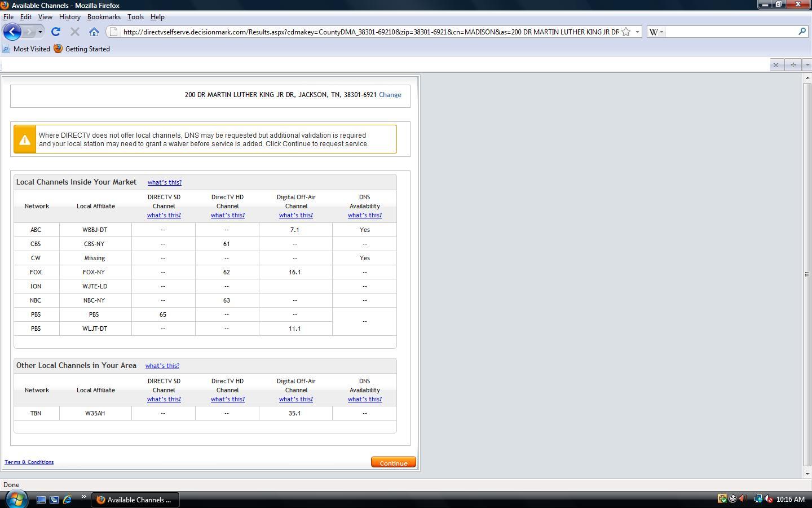Open the Tools menu
Viewport: 812px width, 508px height.
135,17
